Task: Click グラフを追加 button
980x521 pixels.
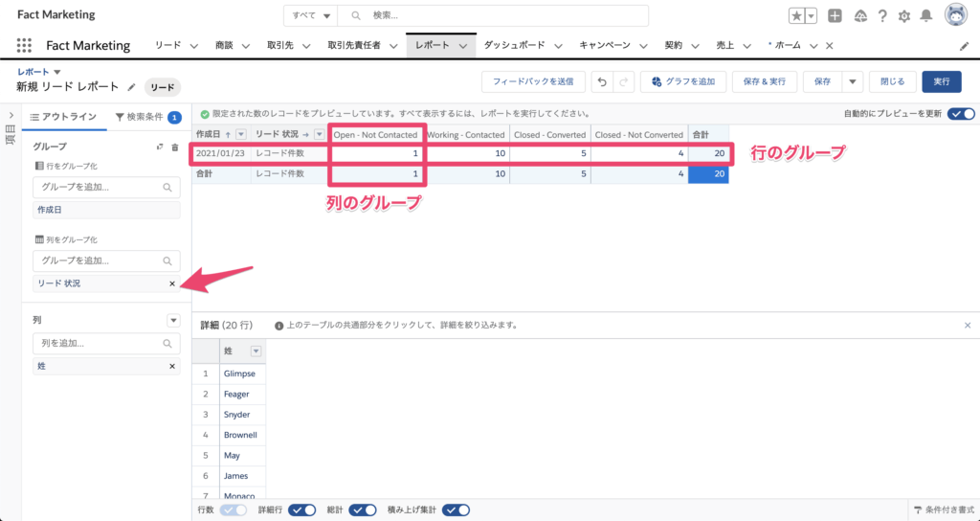Action: tap(683, 82)
